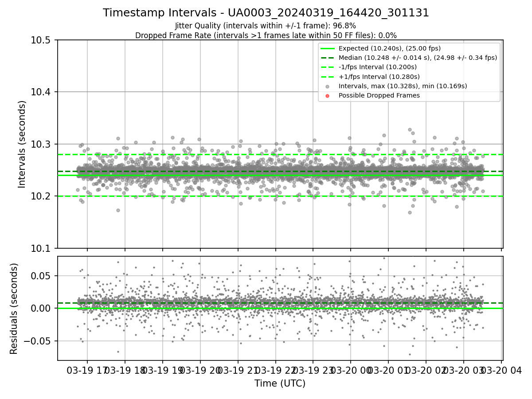Select legend entry '-1/fps Interval (10.200s)'
532x399 pixels.
pos(378,67)
